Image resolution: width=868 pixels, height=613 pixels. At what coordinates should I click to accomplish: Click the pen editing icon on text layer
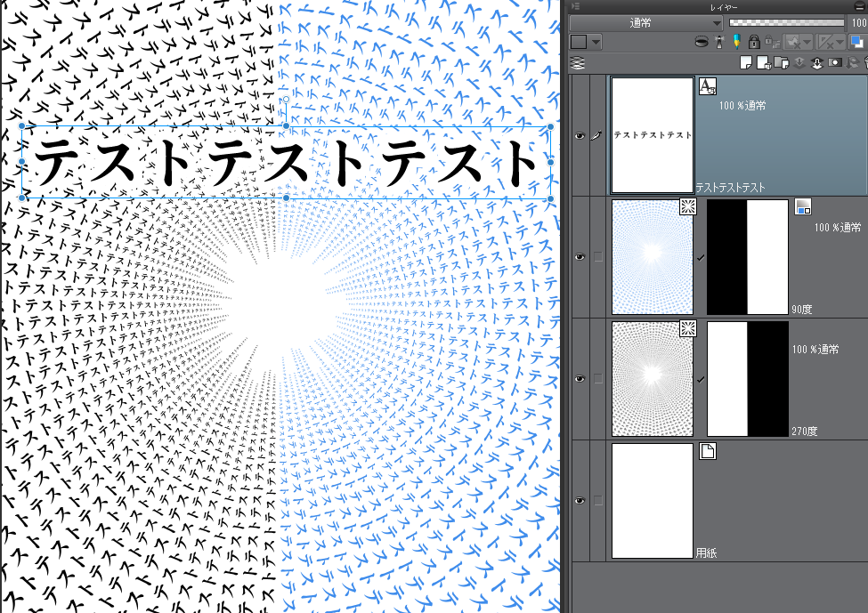pyautogui.click(x=596, y=135)
